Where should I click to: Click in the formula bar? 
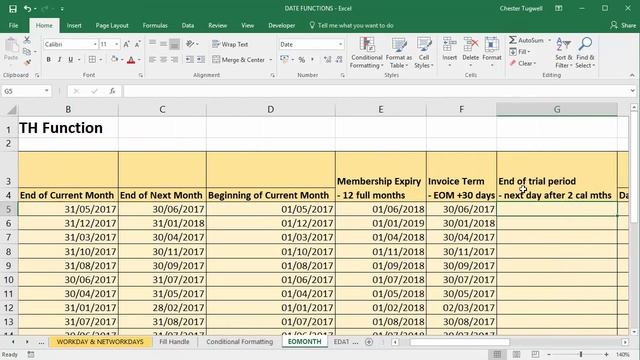point(376,91)
